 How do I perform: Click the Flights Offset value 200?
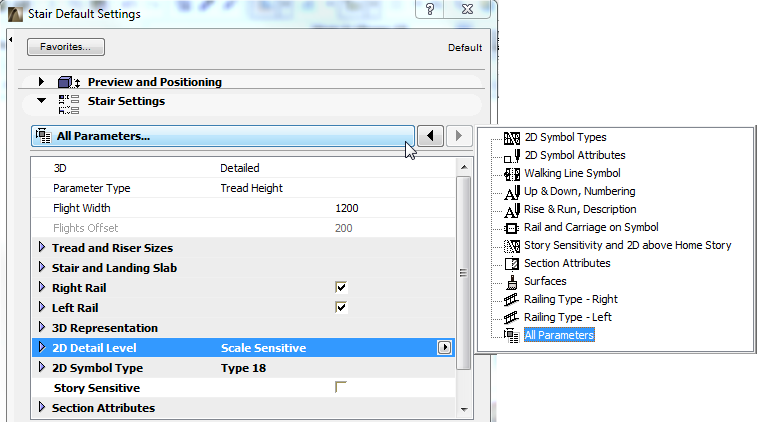344,228
